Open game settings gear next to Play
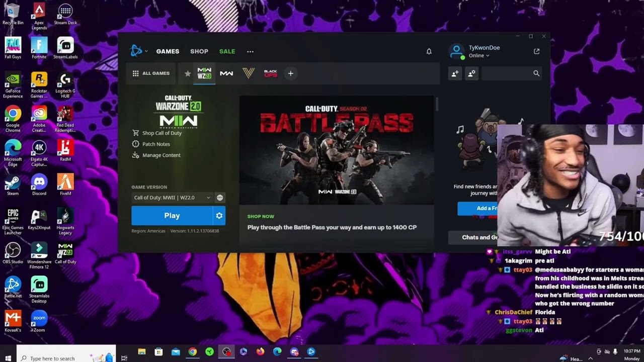 coord(219,216)
